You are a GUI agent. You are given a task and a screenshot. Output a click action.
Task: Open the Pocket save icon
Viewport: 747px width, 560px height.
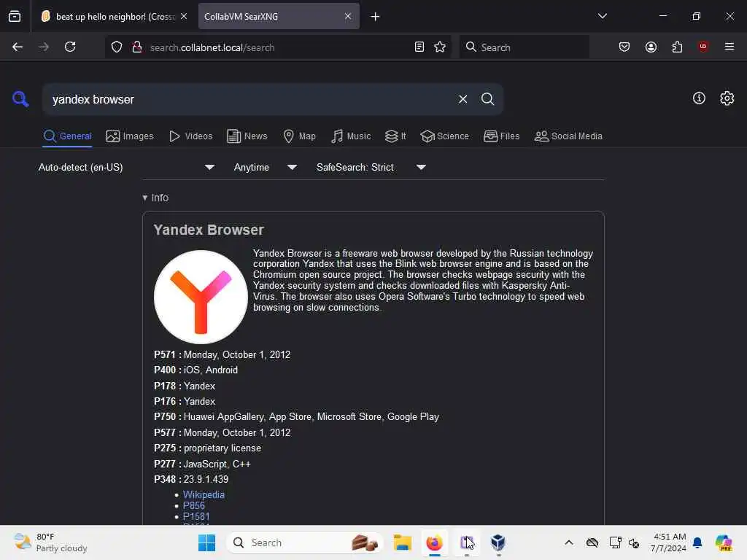click(624, 47)
